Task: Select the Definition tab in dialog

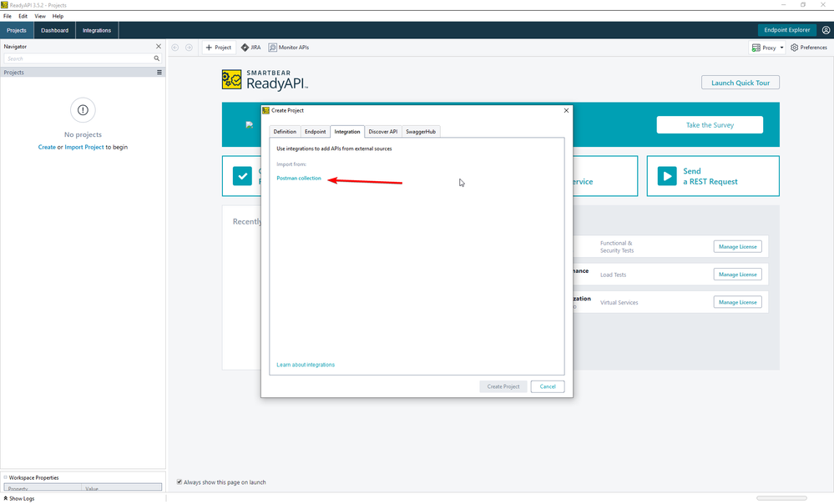Action: point(285,132)
